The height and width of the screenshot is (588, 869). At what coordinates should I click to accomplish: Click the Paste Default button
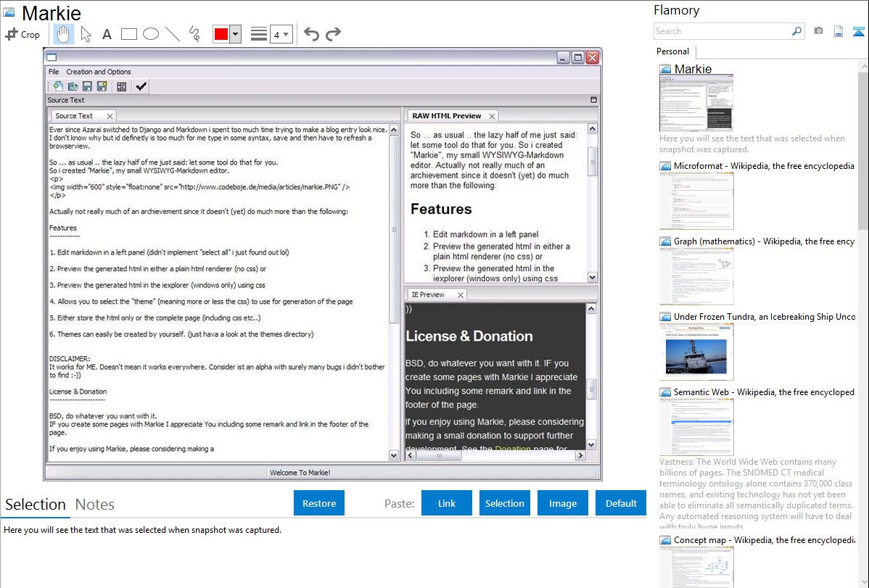point(621,503)
